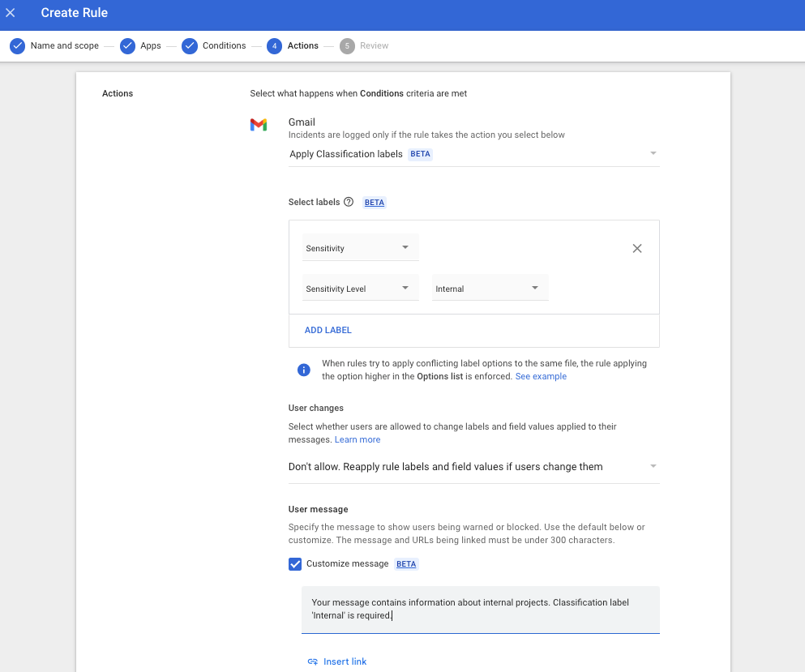The width and height of the screenshot is (805, 672).
Task: Click the blue info icon
Action: [x=304, y=370]
